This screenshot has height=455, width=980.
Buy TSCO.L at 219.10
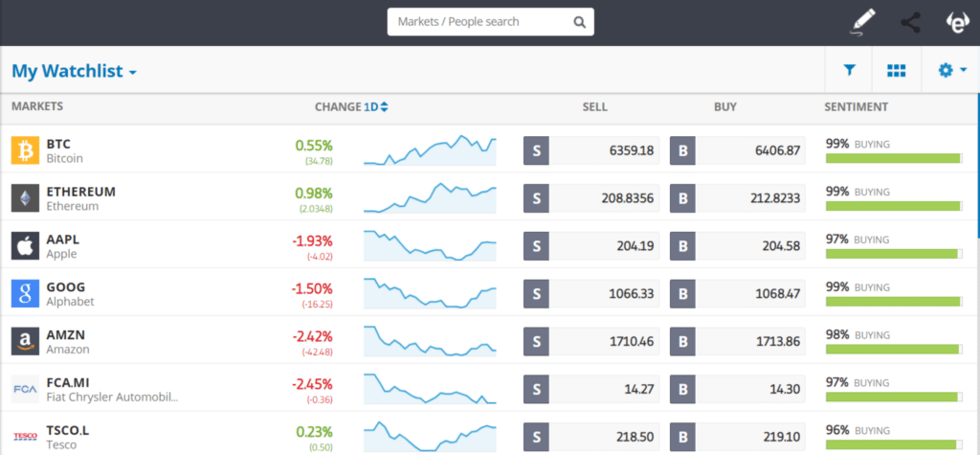pos(738,436)
